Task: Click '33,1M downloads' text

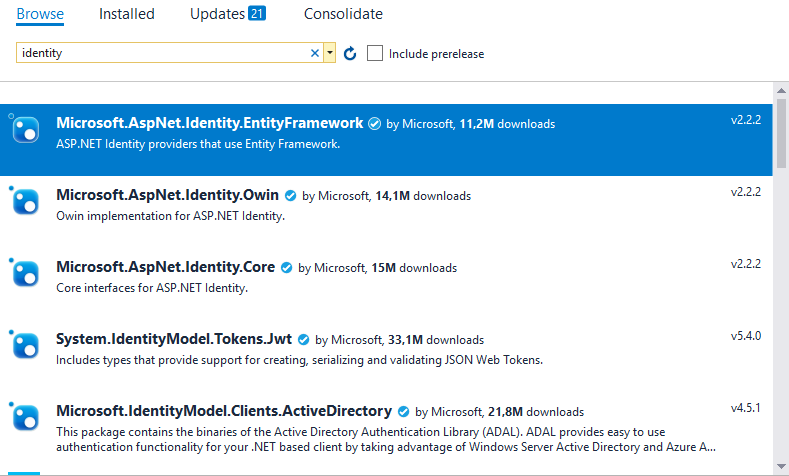Action: pos(436,340)
